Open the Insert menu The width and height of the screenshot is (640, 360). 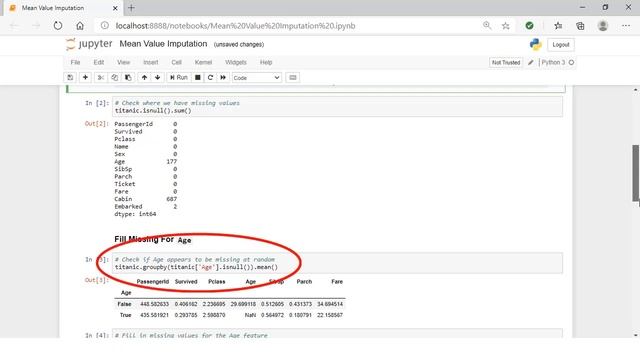pos(151,62)
